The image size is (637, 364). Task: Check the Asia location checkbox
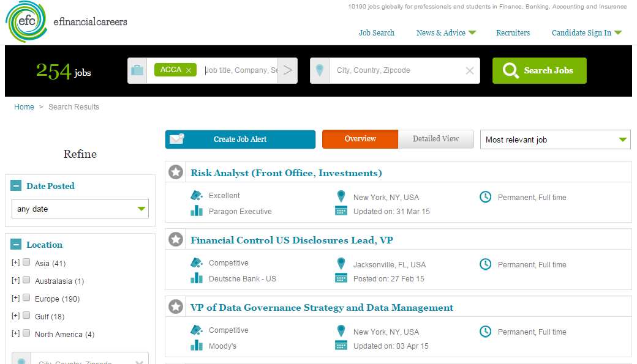(26, 262)
